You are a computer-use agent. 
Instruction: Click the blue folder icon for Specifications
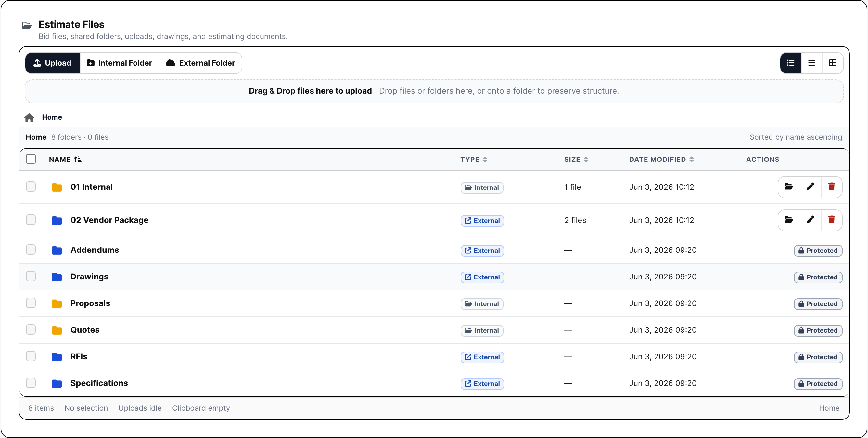pyautogui.click(x=57, y=383)
